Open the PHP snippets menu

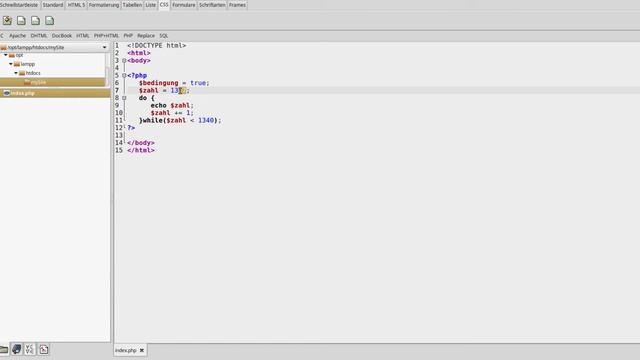[x=128, y=36]
